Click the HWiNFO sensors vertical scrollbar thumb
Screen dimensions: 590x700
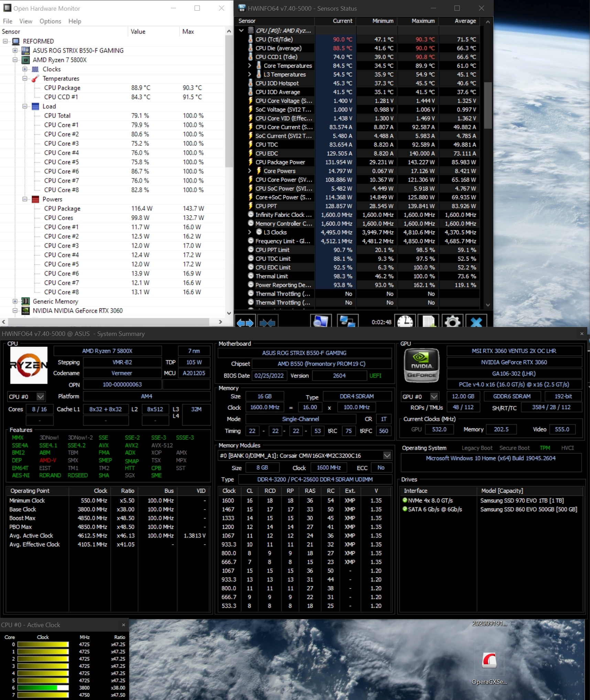[x=488, y=105]
